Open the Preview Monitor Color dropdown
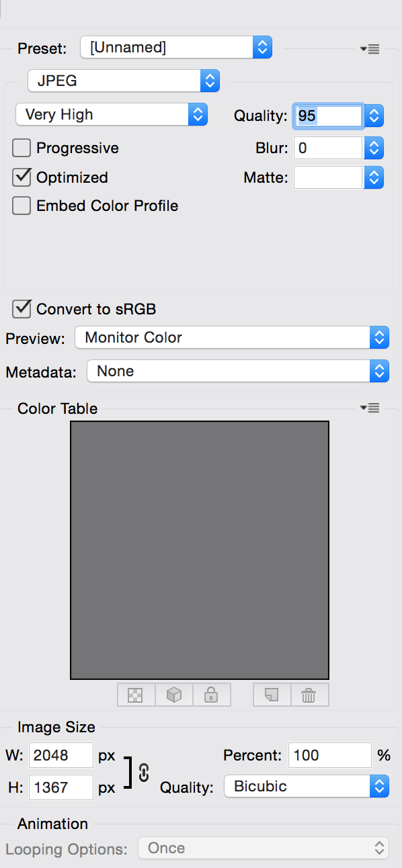The height and width of the screenshot is (868, 402). [x=232, y=337]
